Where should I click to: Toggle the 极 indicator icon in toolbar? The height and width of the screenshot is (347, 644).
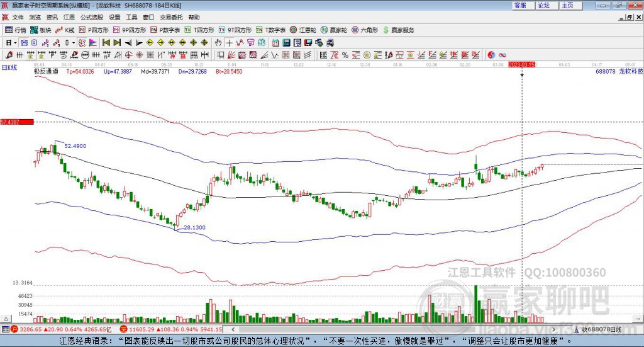click(82, 43)
